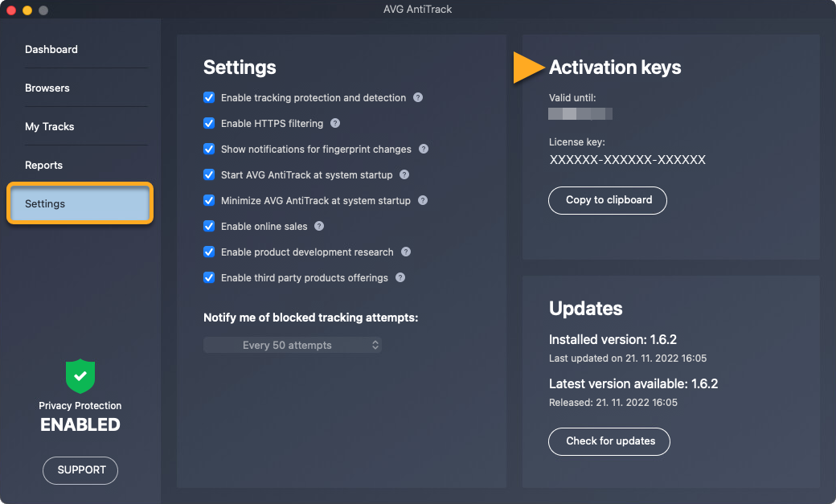Open the Every 50 attempts dropdown
The height and width of the screenshot is (504, 836).
point(293,345)
